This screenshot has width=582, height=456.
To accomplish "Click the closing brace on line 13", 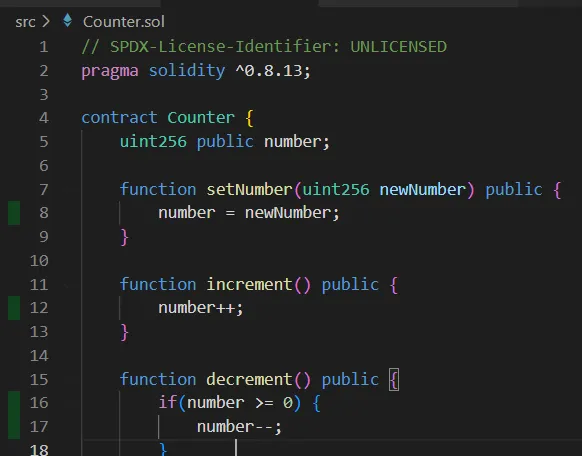I will tap(124, 332).
